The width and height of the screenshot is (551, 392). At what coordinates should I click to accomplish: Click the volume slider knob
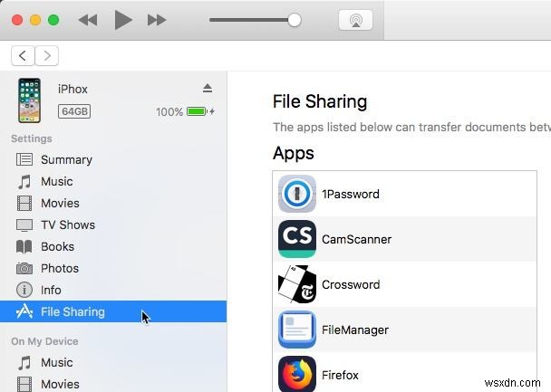tap(295, 20)
